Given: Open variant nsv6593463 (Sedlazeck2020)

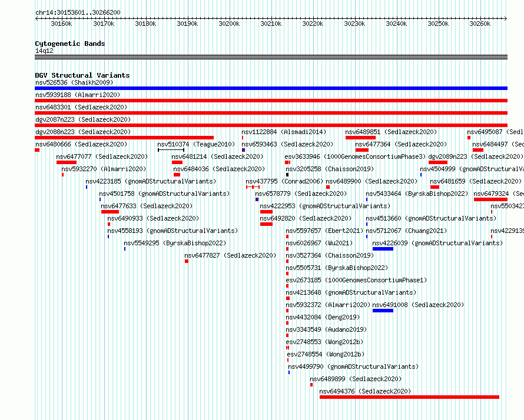Looking at the screenshot, I should [287, 144].
